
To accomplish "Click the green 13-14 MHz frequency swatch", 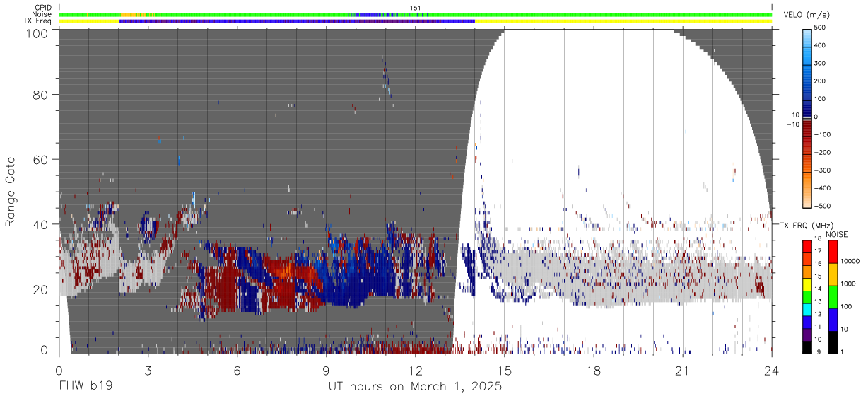I will pos(807,297).
